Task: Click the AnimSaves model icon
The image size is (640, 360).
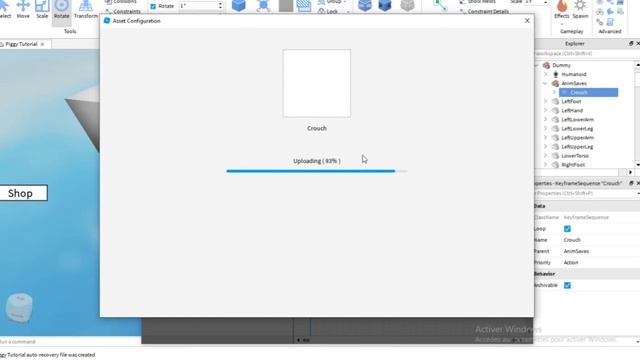Action: pyautogui.click(x=555, y=83)
